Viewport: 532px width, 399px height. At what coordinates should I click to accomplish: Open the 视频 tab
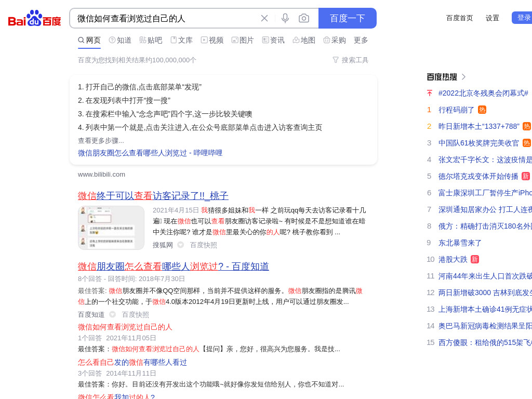[x=212, y=41]
